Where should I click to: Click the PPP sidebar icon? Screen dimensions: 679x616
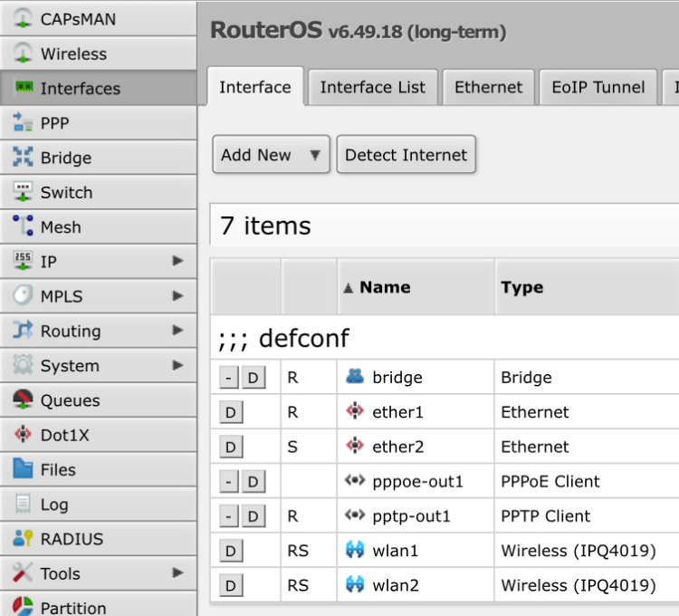tap(23, 121)
